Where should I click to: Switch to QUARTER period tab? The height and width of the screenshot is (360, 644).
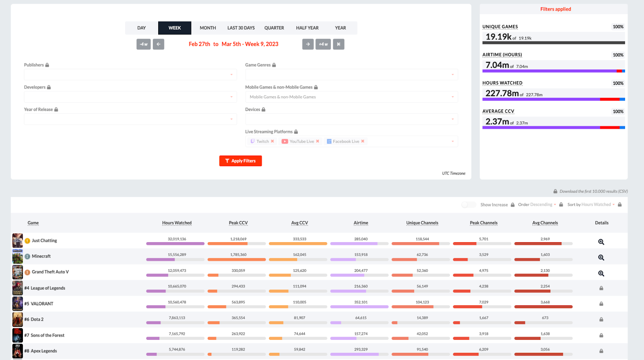point(274,28)
